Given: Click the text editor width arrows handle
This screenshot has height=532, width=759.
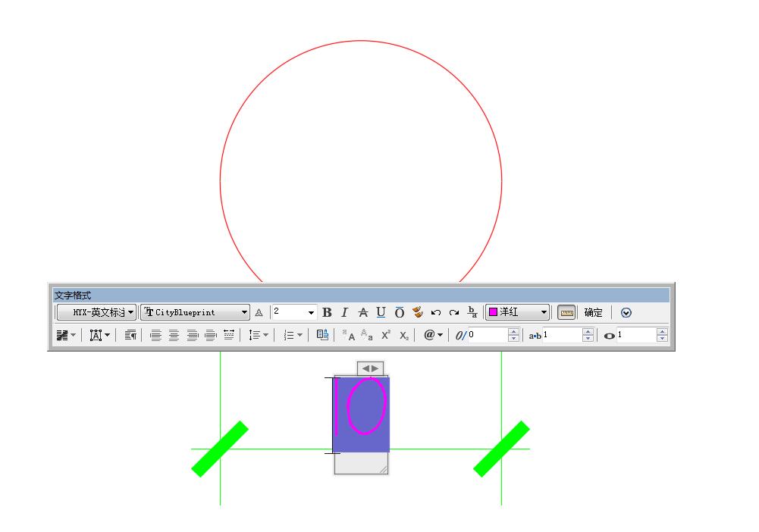Looking at the screenshot, I should click(370, 368).
